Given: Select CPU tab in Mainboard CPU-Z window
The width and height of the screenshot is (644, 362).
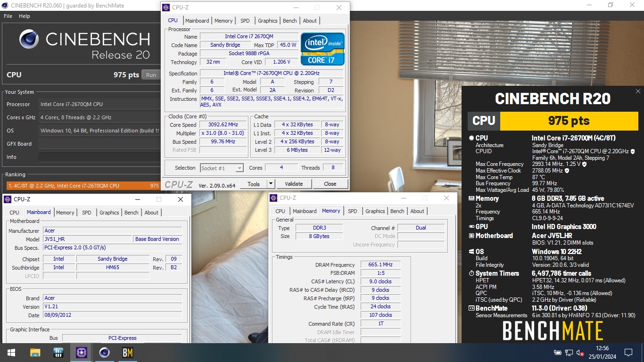Looking at the screenshot, I should tap(15, 213).
